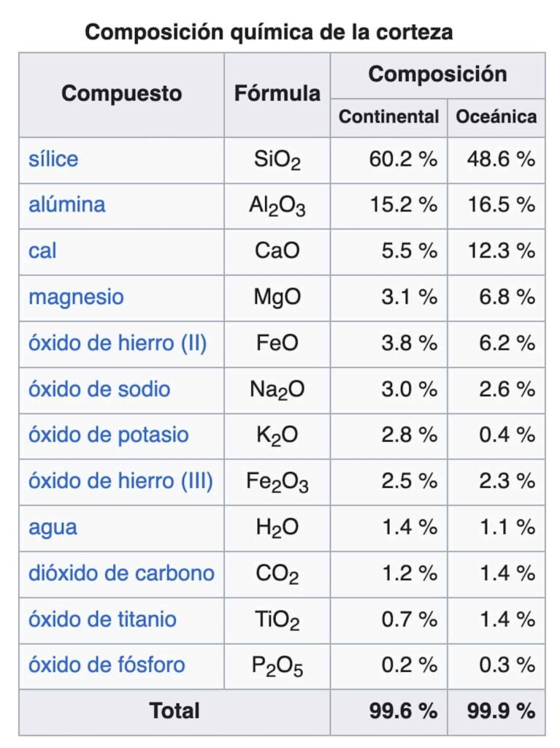560x748 pixels.
Task: Click the Oceánica subheader cell
Action: tap(496, 117)
